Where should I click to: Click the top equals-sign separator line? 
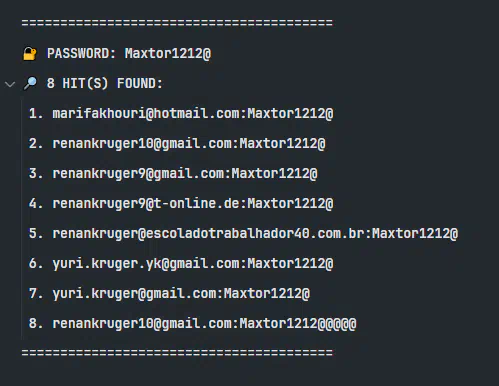tap(177, 23)
